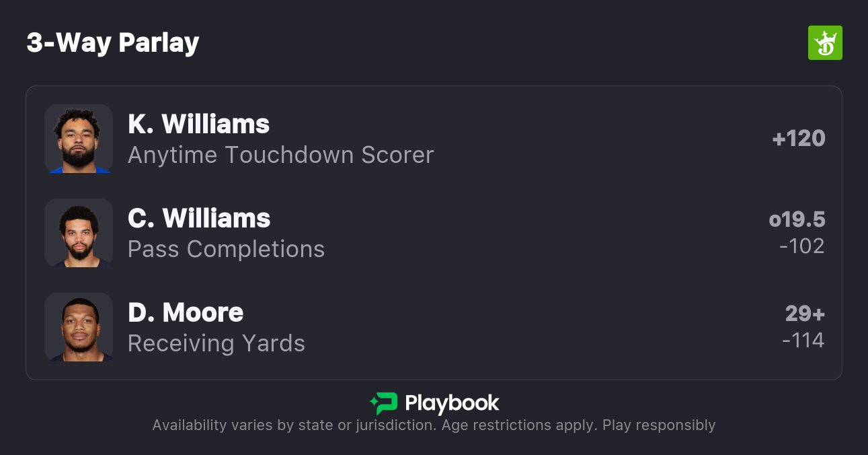This screenshot has width=868, height=455.
Task: Click the Pass Completions market label
Action: 226,249
